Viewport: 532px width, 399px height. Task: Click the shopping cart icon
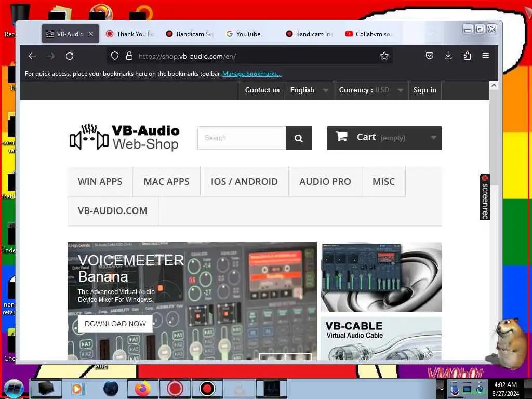point(342,137)
